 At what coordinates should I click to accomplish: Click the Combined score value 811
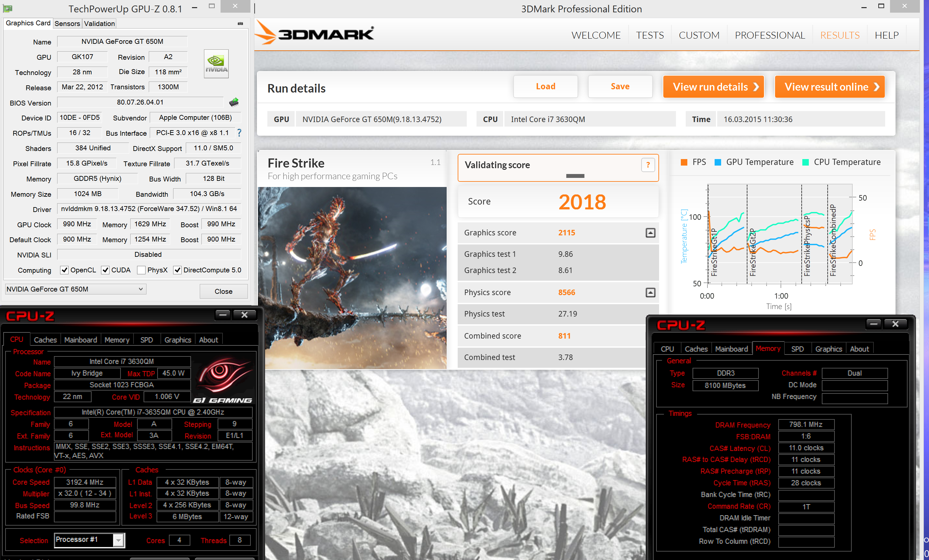pos(565,336)
